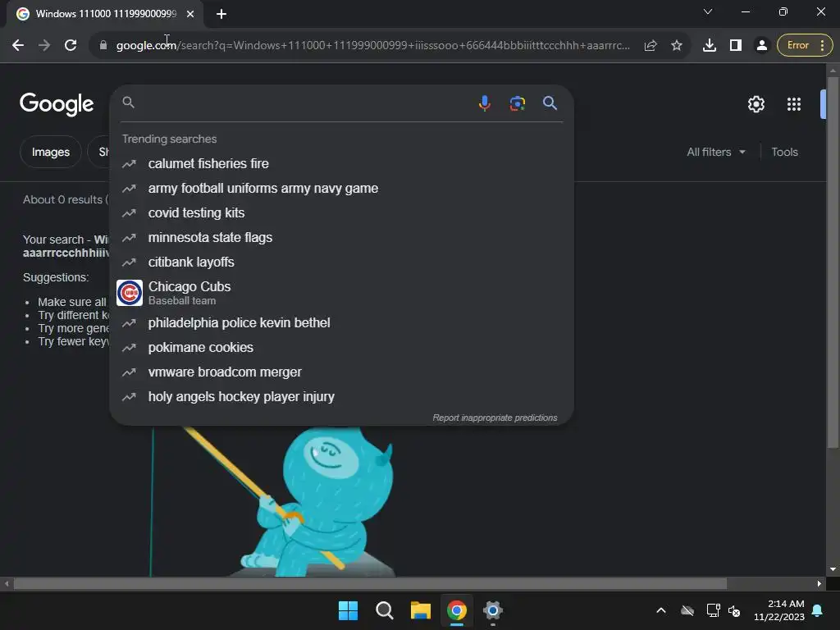Click the blue search magnifier button
Viewport: 840px width, 630px height.
point(550,103)
